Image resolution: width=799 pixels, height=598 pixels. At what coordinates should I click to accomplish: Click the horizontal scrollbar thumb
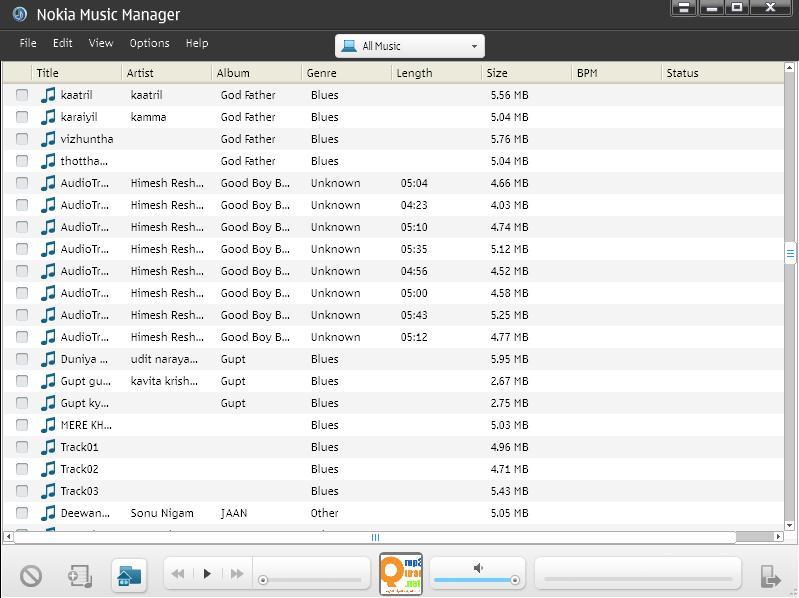(x=375, y=537)
